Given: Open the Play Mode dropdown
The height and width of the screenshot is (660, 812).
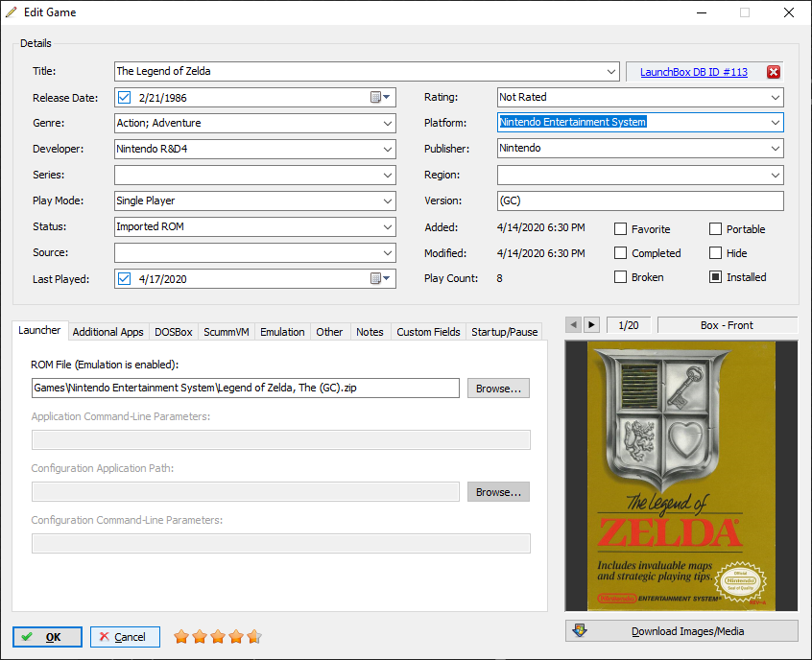Looking at the screenshot, I should [x=388, y=200].
